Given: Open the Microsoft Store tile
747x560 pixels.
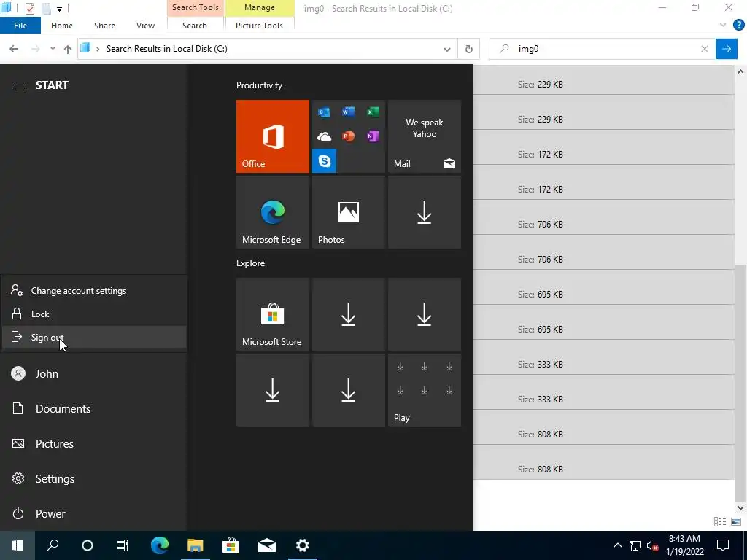Looking at the screenshot, I should point(273,314).
